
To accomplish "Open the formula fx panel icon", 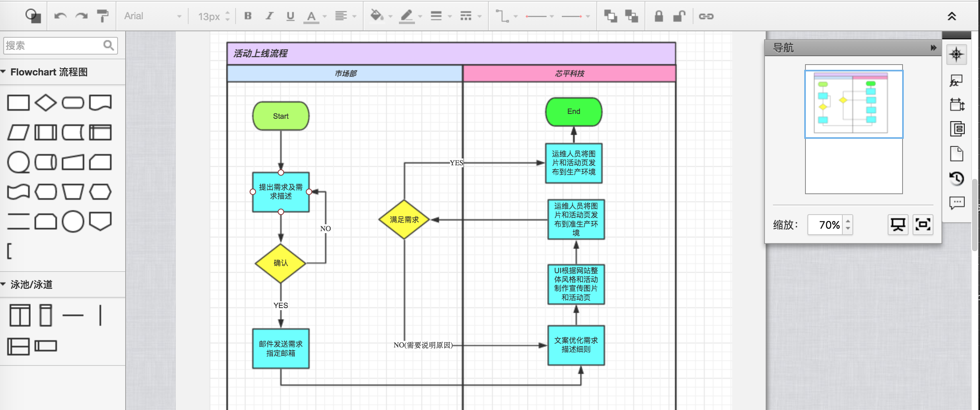I will coord(956,81).
